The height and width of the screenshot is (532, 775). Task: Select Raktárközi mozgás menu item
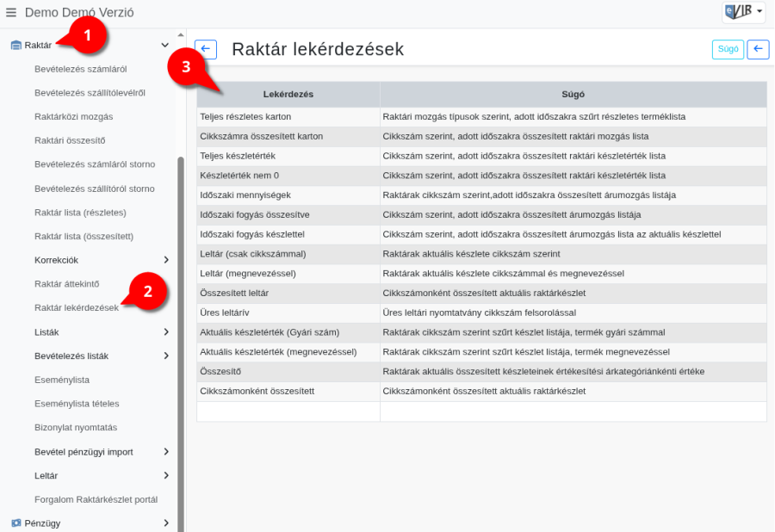(x=74, y=116)
